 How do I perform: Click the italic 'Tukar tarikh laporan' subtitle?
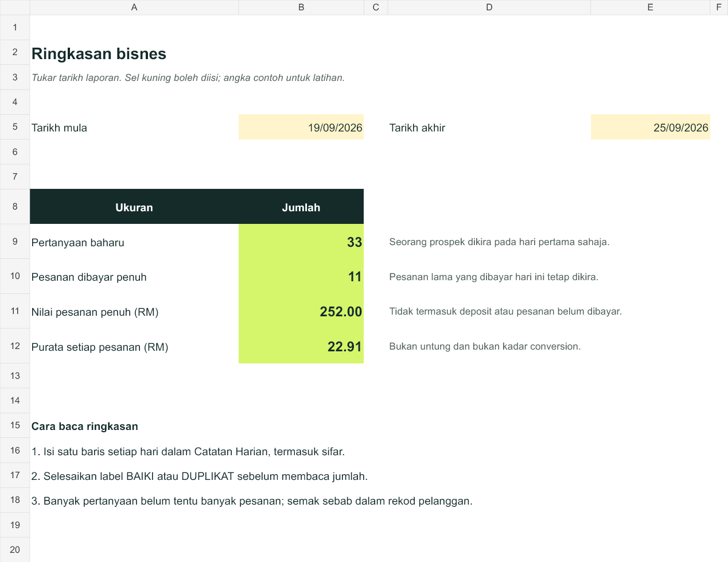[188, 77]
